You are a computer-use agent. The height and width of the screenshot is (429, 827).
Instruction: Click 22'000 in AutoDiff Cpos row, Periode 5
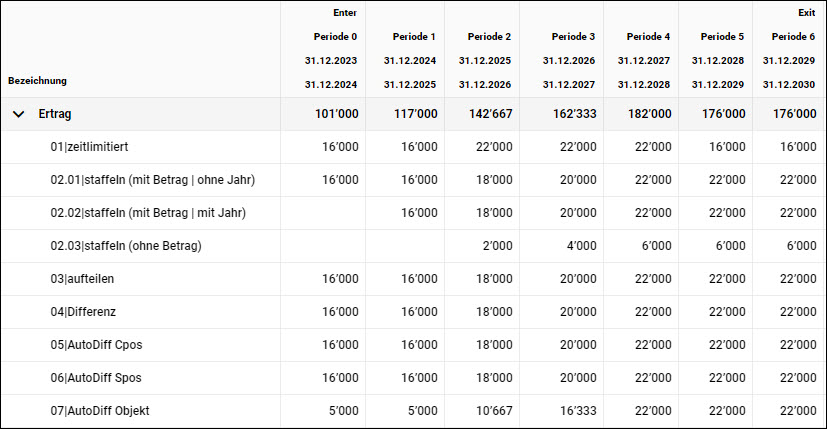(727, 345)
